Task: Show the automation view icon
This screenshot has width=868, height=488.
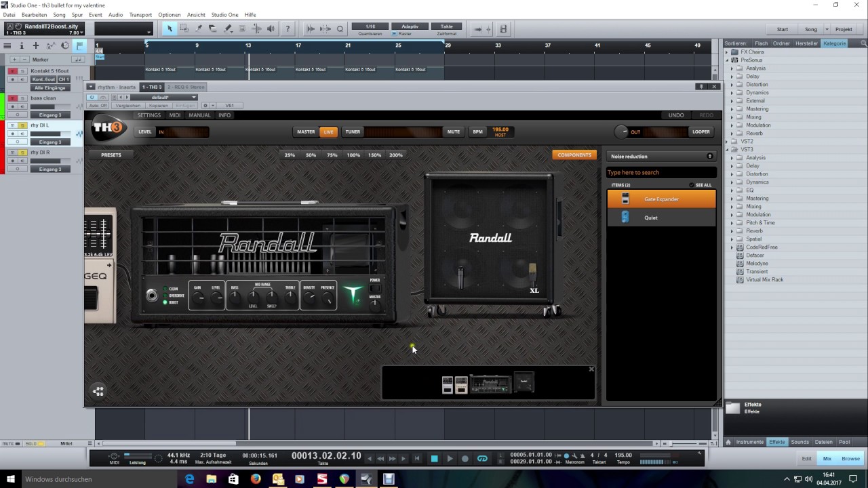Action: [x=50, y=45]
